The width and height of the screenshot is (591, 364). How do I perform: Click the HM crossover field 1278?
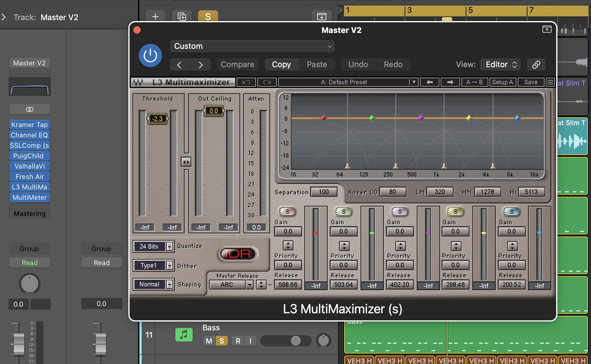coord(487,192)
